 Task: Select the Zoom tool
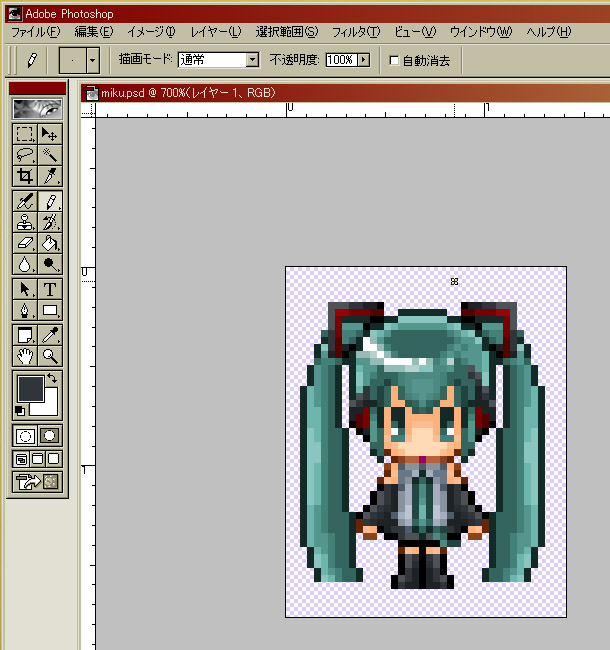point(50,356)
